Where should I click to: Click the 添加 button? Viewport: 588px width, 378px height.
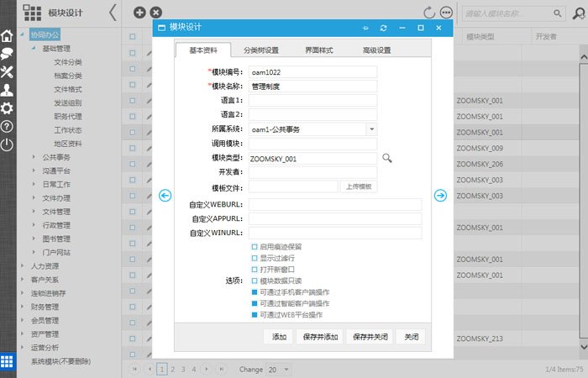279,337
